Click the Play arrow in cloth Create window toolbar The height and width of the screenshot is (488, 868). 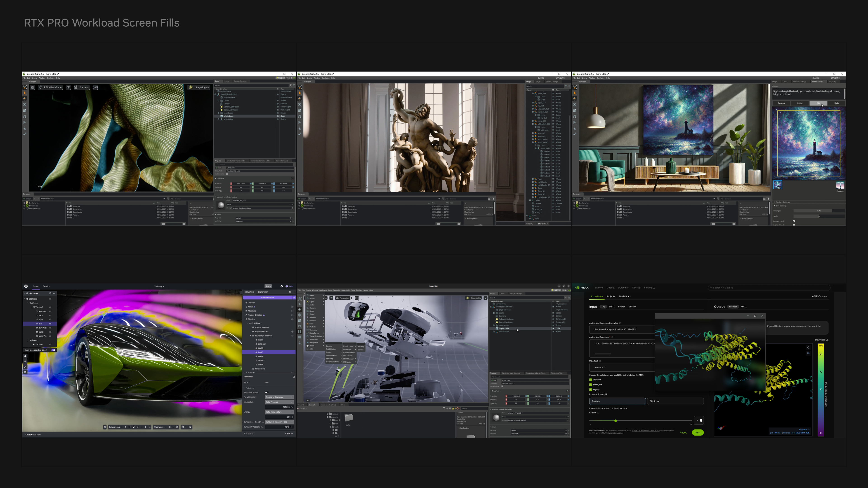tap(25, 123)
